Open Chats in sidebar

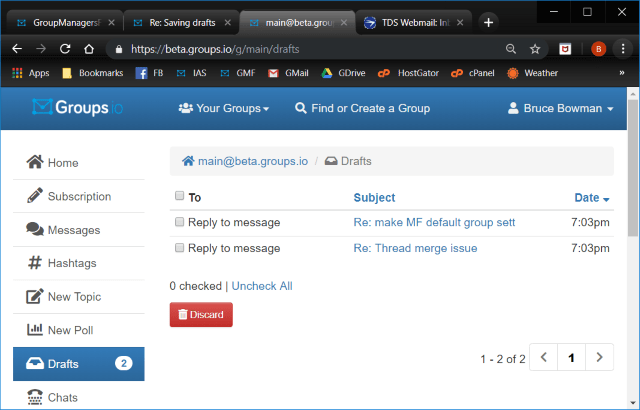click(x=79, y=397)
